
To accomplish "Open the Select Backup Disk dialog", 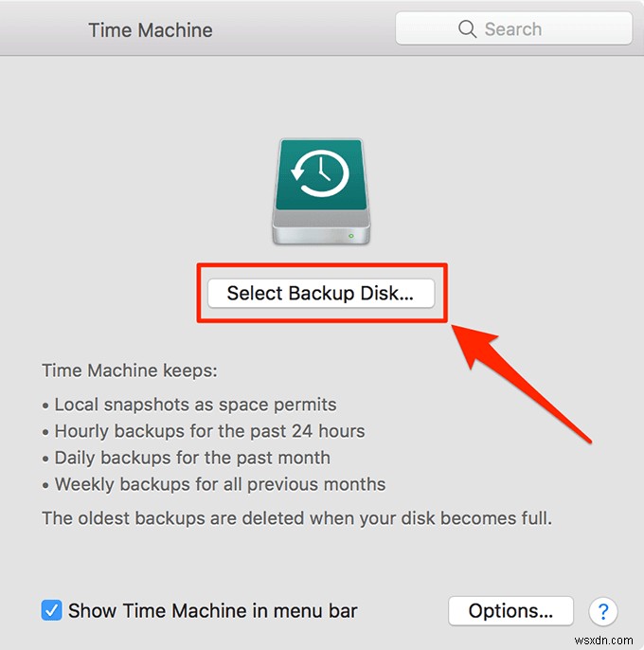I will (x=320, y=294).
